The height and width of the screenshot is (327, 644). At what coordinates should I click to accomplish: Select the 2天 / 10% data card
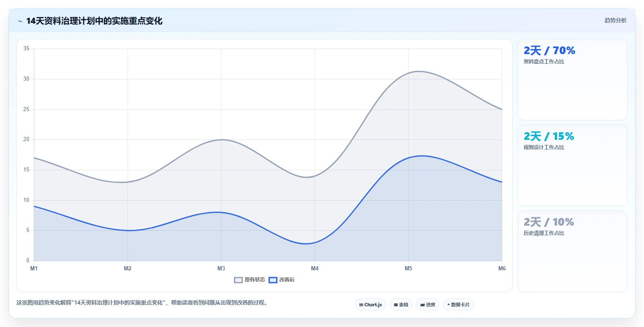click(573, 251)
